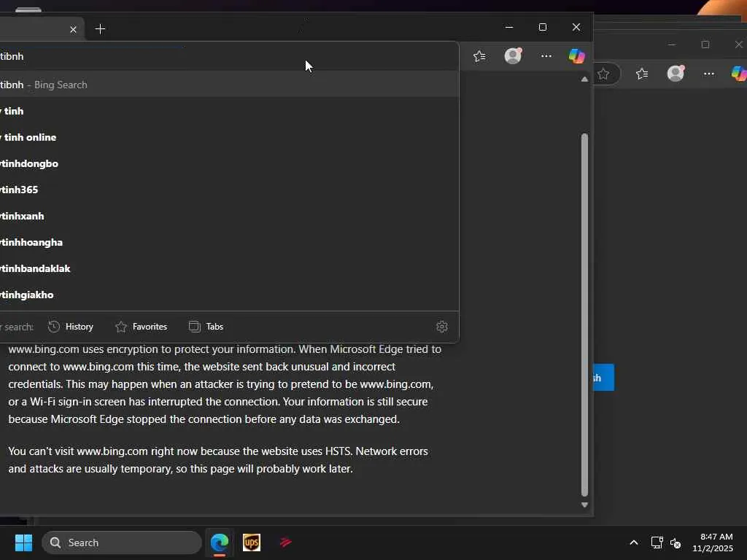The width and height of the screenshot is (747, 560).
Task: Filter search by Tabs
Action: click(x=206, y=327)
